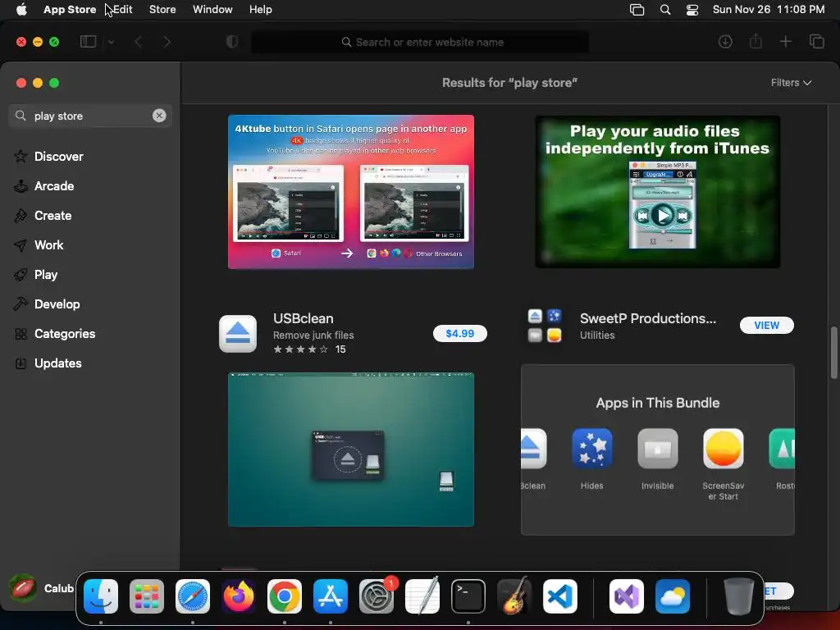This screenshot has width=840, height=630.
Task: Open Firefox from the Dock
Action: click(x=239, y=596)
